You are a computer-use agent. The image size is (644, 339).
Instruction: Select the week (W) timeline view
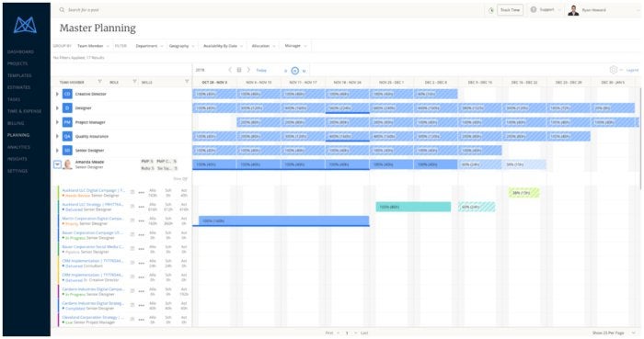click(x=295, y=71)
